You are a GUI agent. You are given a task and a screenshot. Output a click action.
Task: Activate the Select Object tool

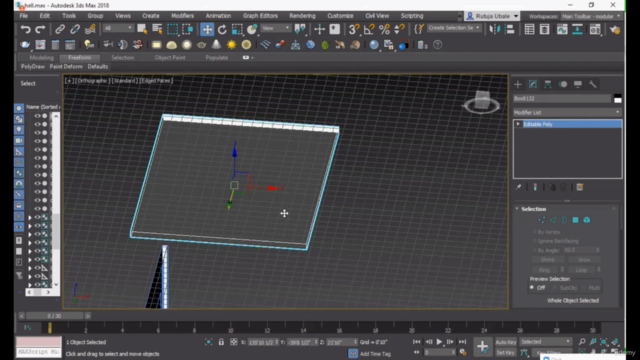pyautogui.click(x=142, y=29)
